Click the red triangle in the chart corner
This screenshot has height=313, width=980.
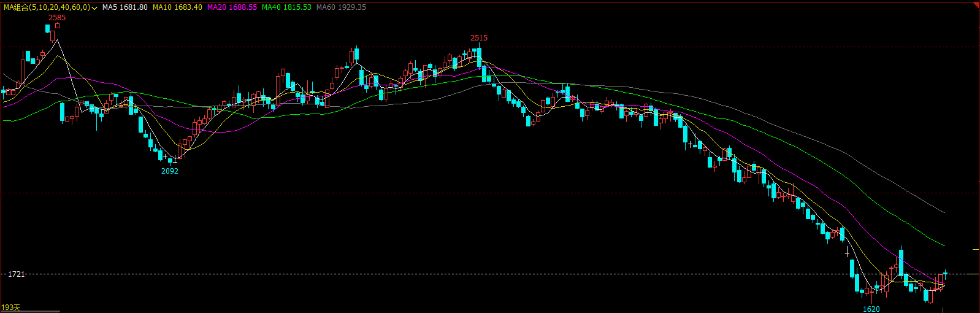(976, 3)
